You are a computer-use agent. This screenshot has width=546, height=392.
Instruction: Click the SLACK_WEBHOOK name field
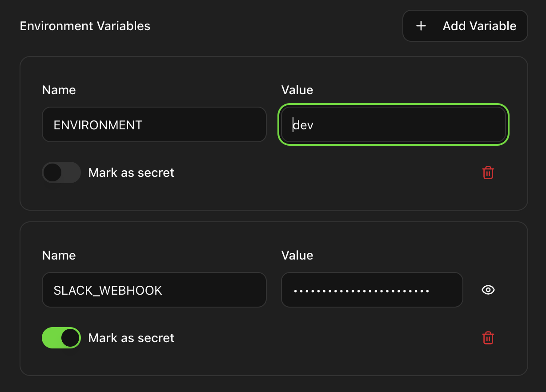point(154,290)
